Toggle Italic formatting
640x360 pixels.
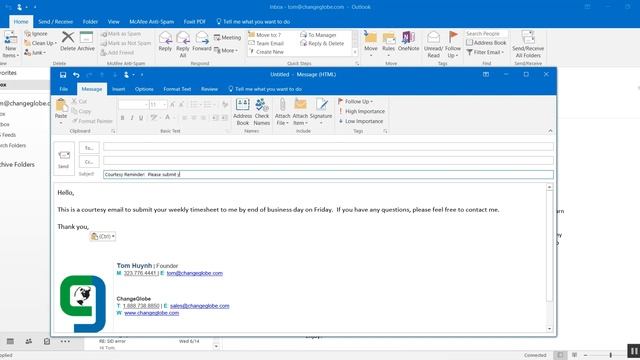tap(132, 118)
